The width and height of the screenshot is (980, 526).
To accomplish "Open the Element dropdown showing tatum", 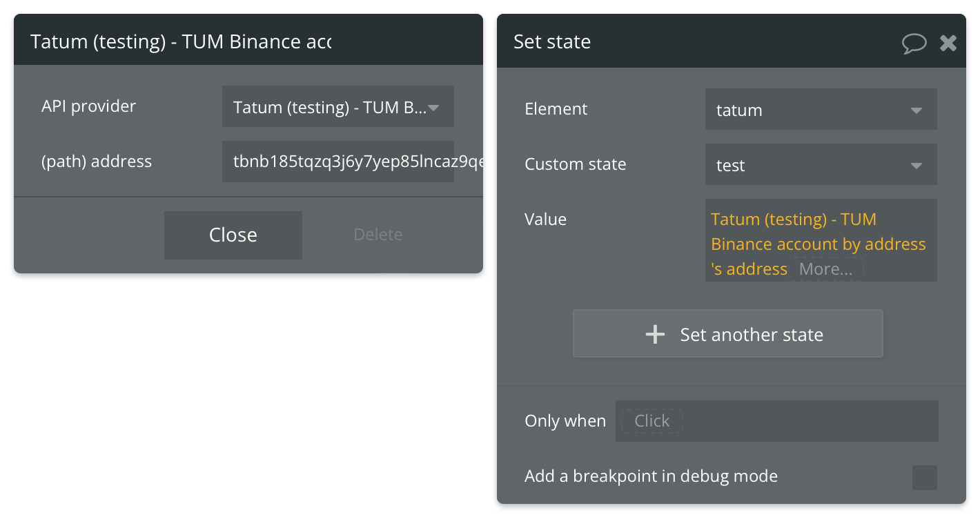I will (x=821, y=109).
